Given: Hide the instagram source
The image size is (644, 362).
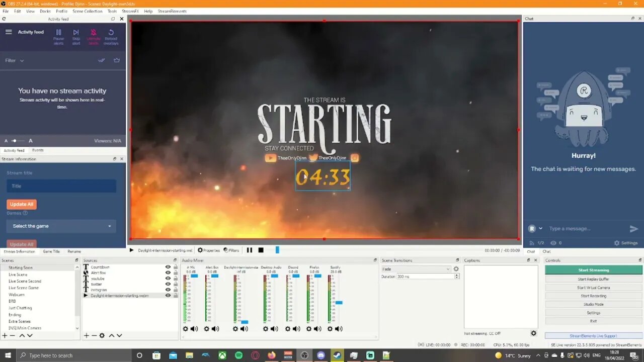Looking at the screenshot, I should [168, 290].
